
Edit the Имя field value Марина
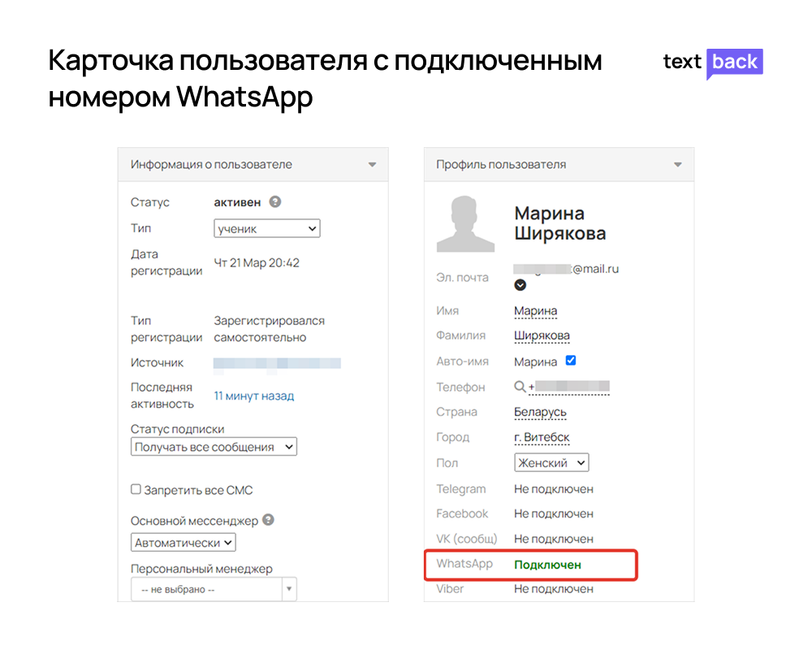535,311
